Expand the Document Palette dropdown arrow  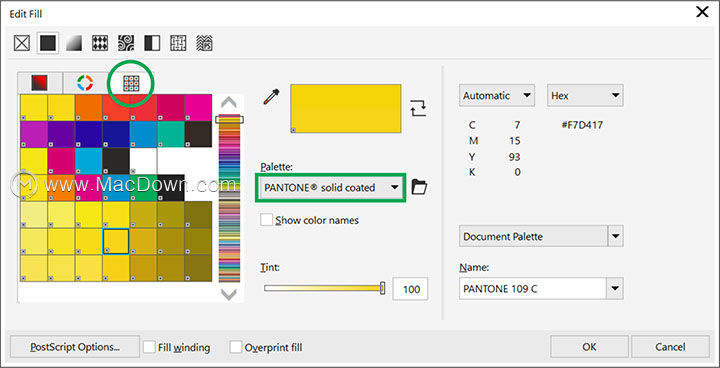point(616,237)
